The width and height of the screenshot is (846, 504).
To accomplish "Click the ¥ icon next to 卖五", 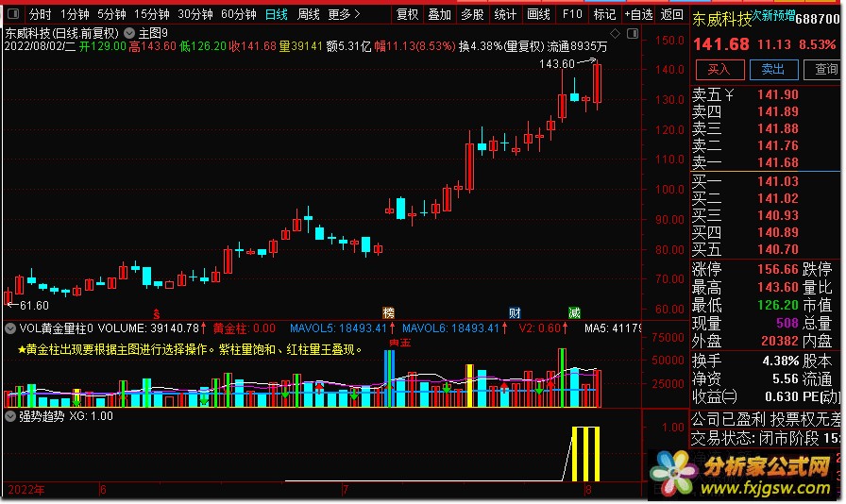I will coord(730,95).
